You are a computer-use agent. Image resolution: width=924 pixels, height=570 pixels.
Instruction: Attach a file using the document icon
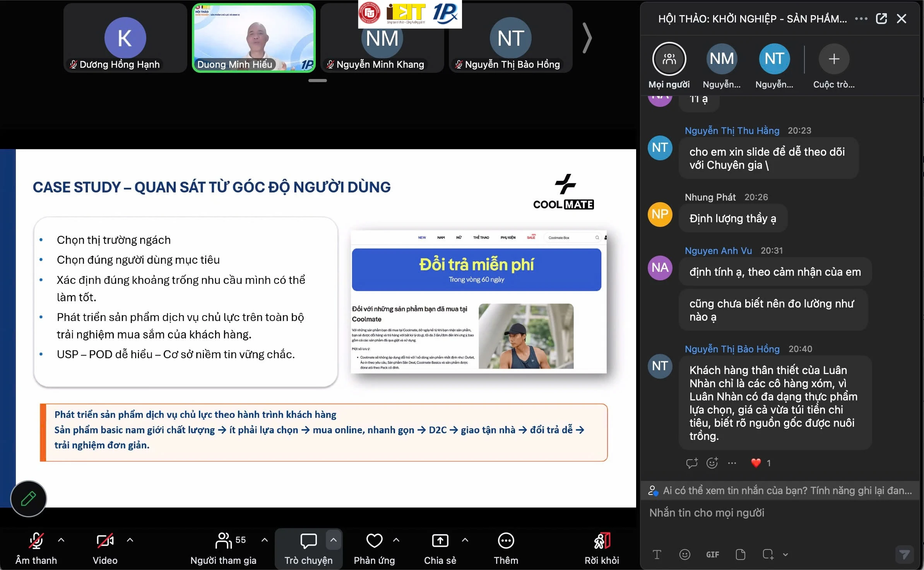coord(740,555)
